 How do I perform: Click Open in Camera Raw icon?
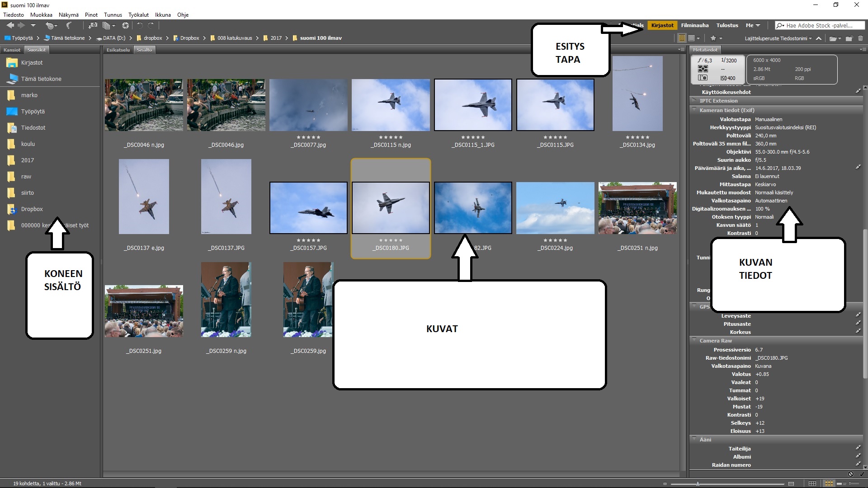click(125, 26)
